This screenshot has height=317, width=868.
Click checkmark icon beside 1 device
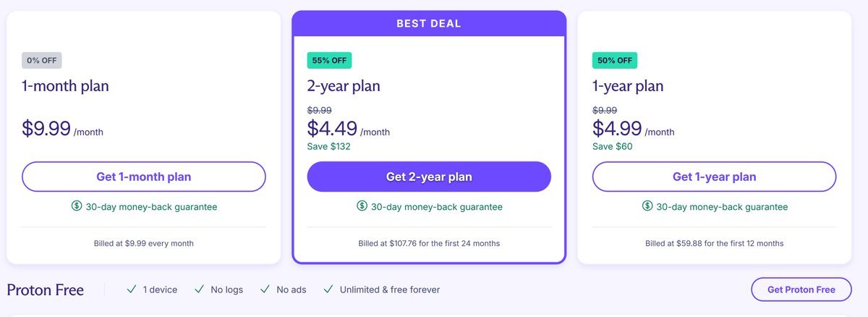click(x=132, y=289)
